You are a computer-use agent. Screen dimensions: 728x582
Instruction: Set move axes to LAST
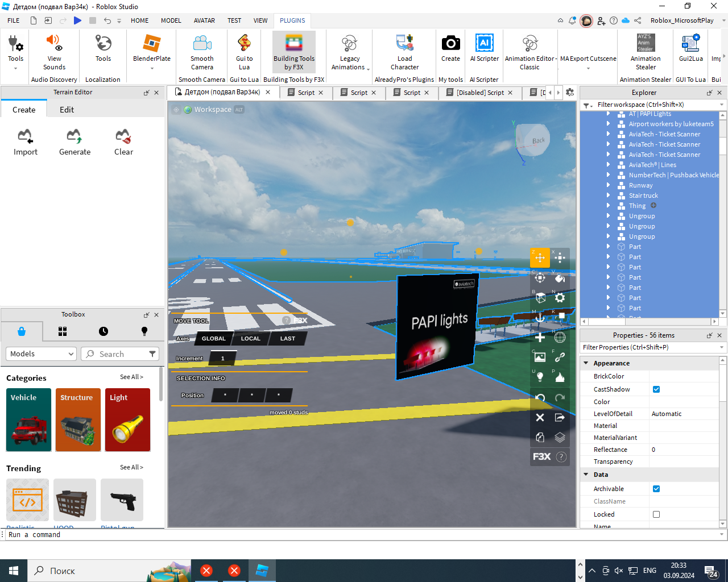[x=288, y=339]
